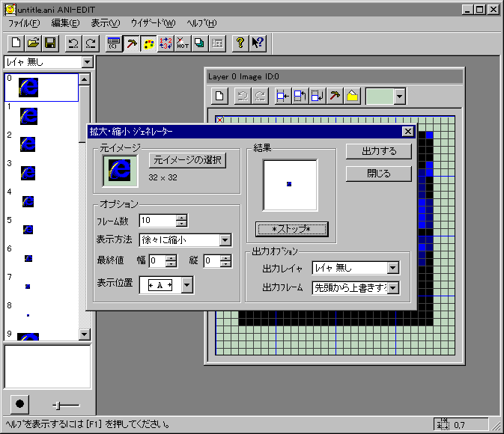Click the 幅 width value field
This screenshot has width=504, height=434.
coord(157,261)
